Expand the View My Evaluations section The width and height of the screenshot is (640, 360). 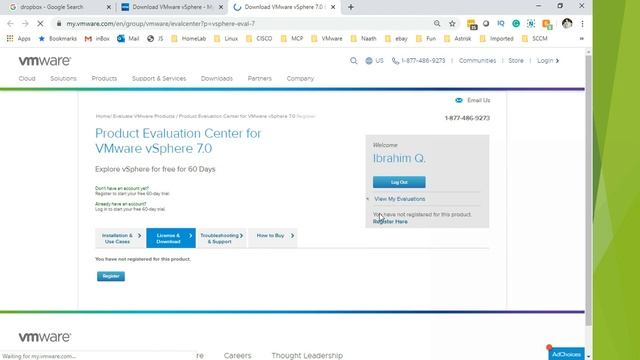400,199
